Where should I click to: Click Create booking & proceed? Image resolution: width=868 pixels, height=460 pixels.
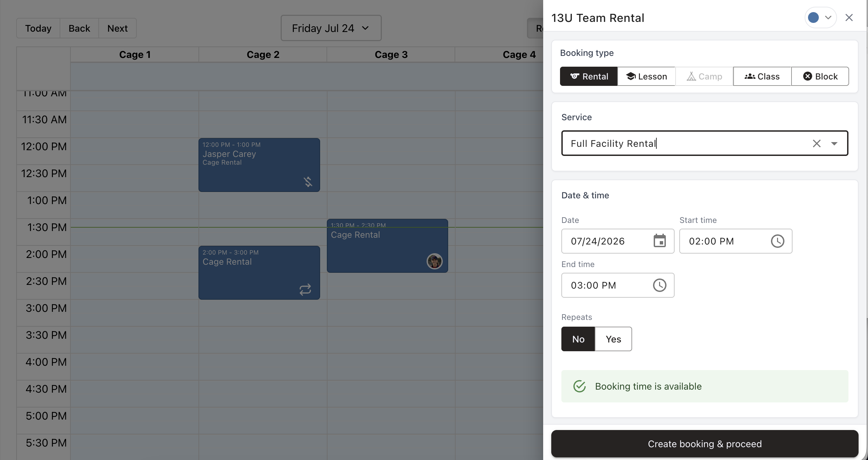705,443
